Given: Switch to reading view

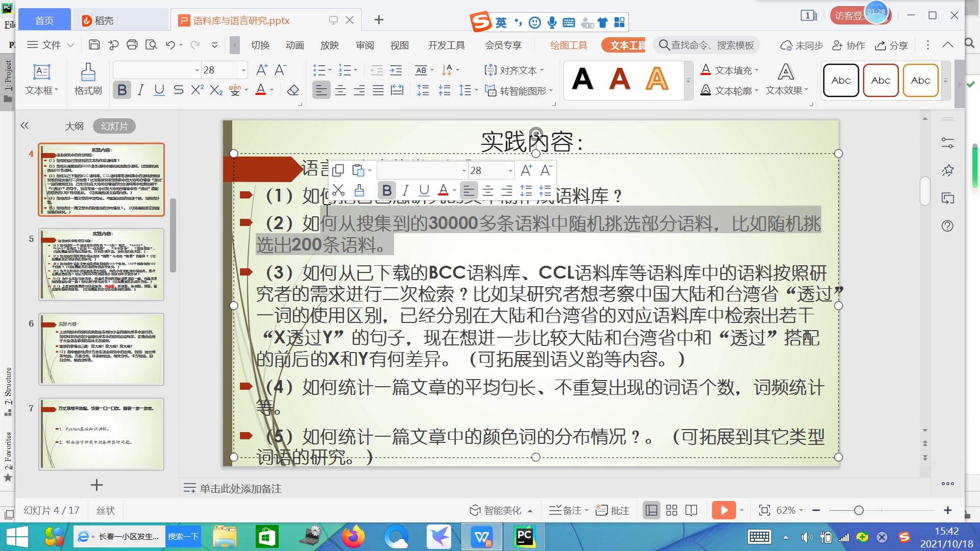Looking at the screenshot, I should 692,510.
